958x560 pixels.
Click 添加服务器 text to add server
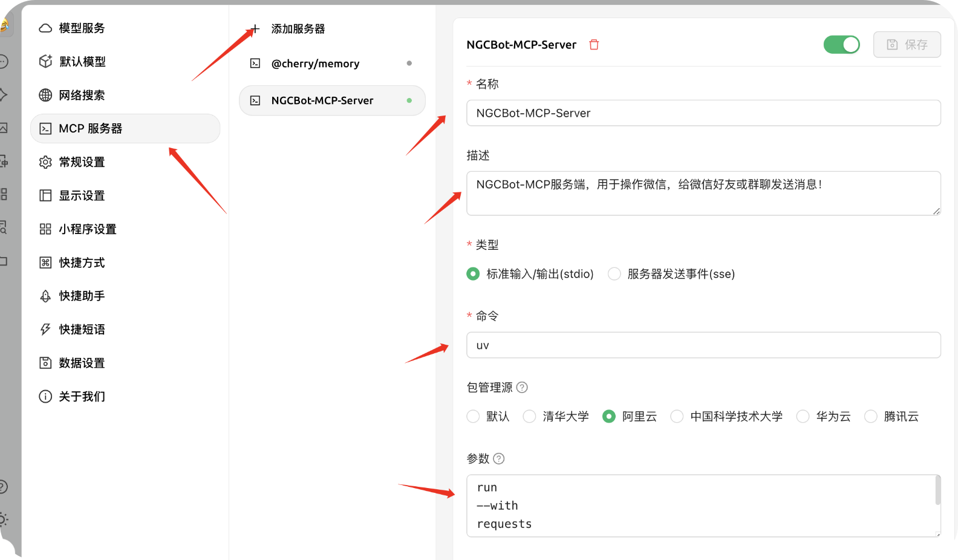298,28
